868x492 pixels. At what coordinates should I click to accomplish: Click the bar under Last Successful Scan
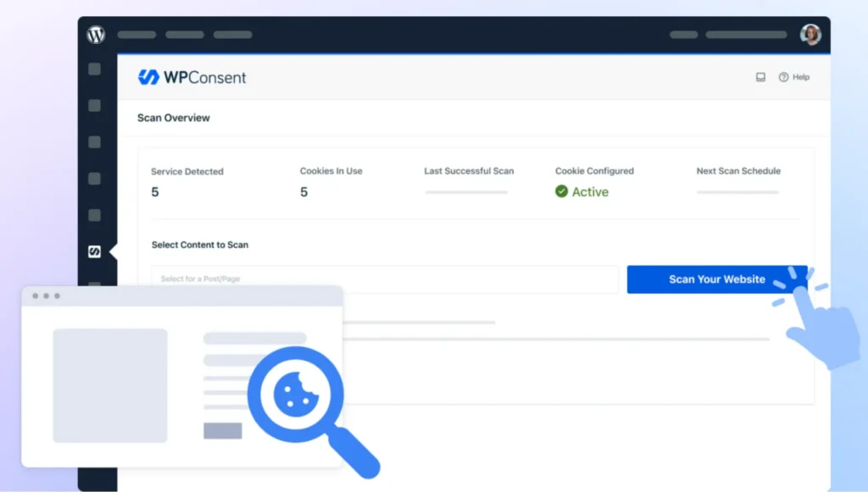(466, 192)
